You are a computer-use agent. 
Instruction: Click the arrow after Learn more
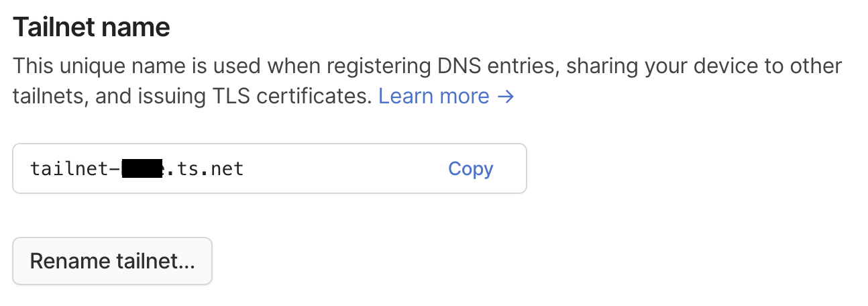506,97
